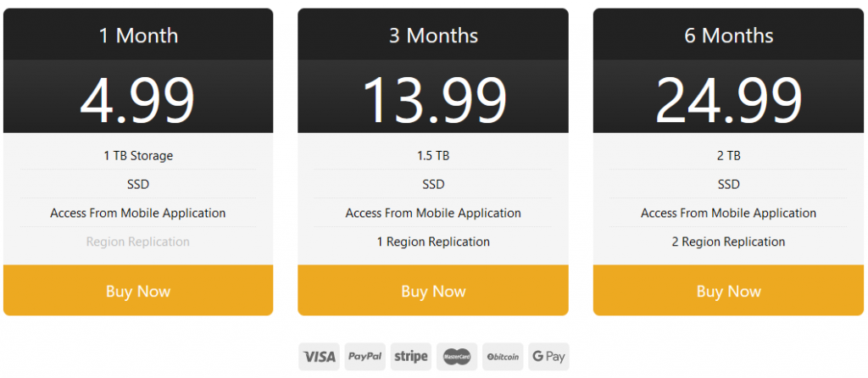
Task: Click the 1 Month plan header
Action: coord(138,35)
